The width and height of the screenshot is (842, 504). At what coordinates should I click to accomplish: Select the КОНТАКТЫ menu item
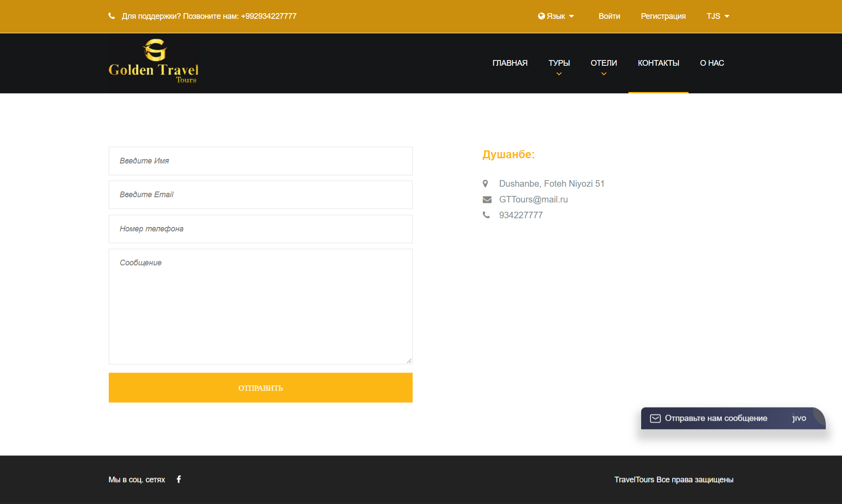pyautogui.click(x=658, y=63)
